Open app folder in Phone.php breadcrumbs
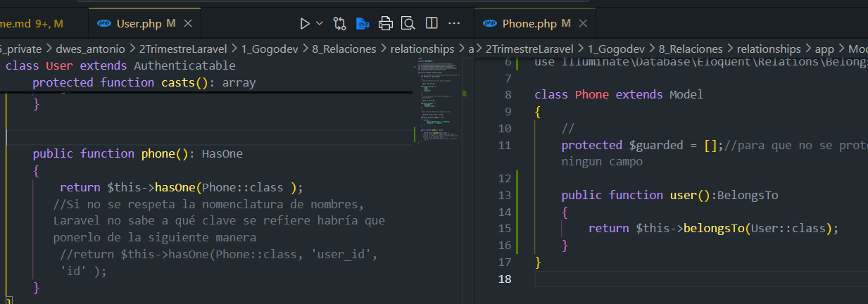Image resolution: width=868 pixels, height=304 pixels. pyautogui.click(x=824, y=49)
